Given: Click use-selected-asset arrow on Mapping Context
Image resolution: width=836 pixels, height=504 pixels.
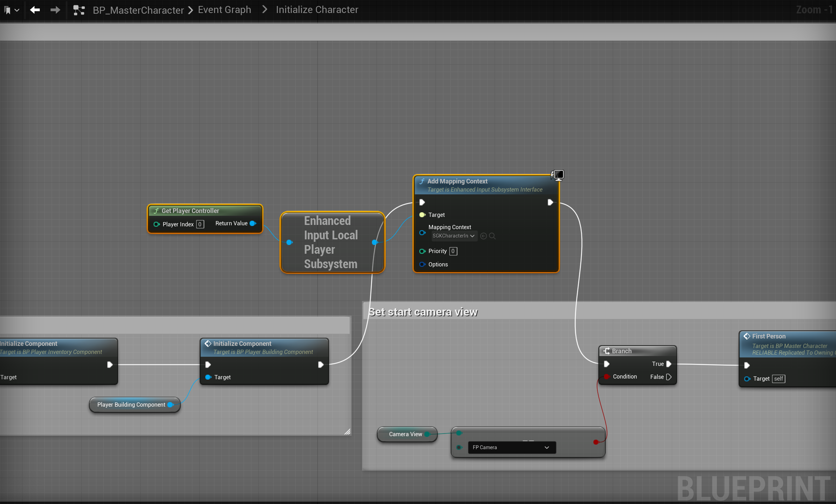Looking at the screenshot, I should [x=483, y=236].
